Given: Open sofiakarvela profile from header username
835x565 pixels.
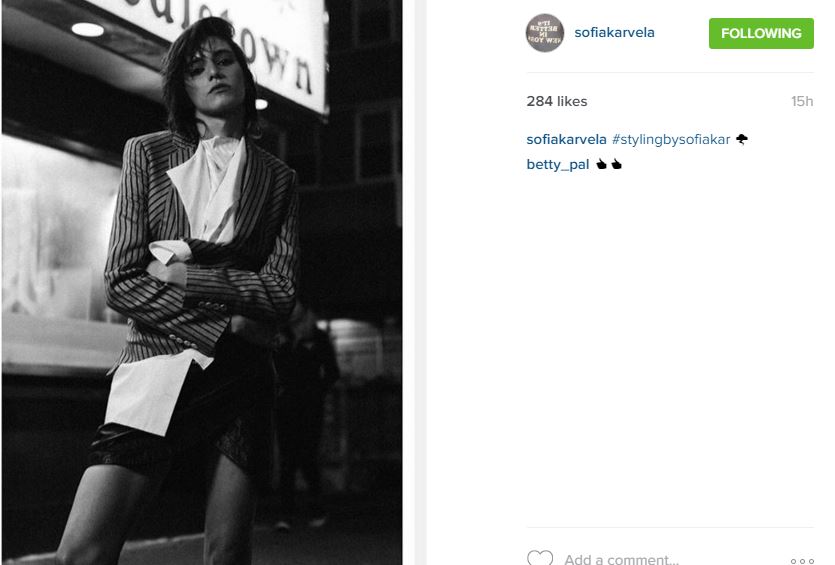Looking at the screenshot, I should (x=614, y=32).
